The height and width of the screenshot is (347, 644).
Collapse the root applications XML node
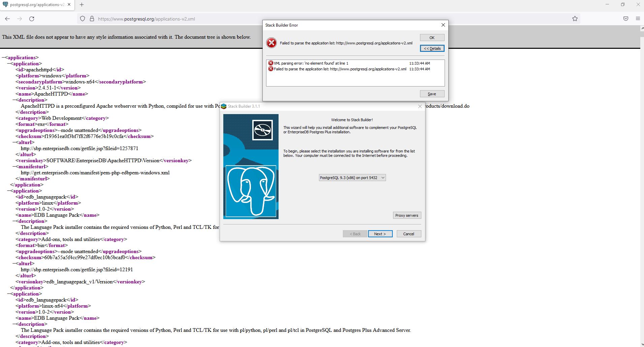pos(3,58)
